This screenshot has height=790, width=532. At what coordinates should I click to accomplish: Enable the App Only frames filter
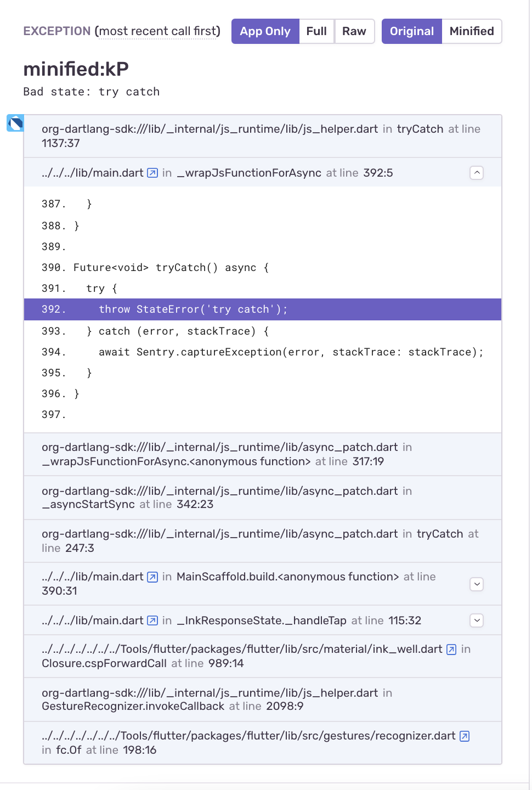265,31
